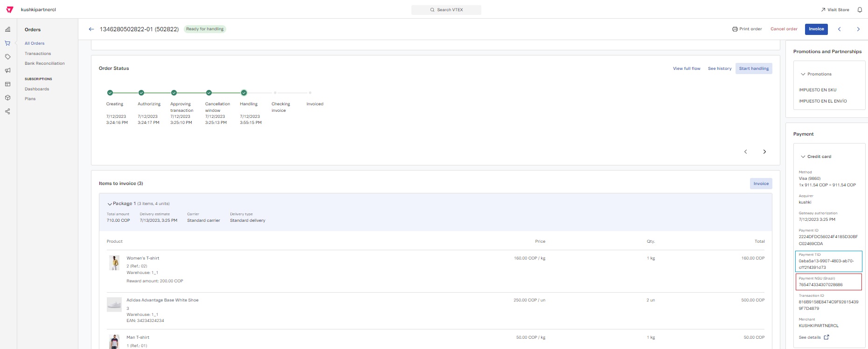
Task: Go to previous order with header chevron
Action: pos(839,29)
